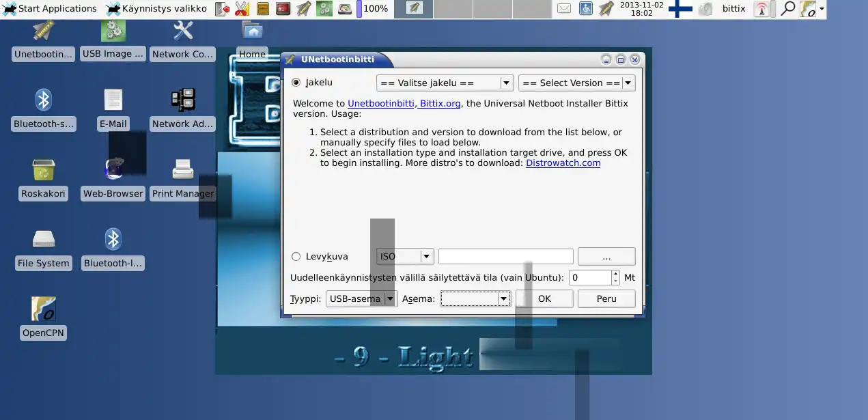The width and height of the screenshot is (868, 420).
Task: Click the accessibility tray icon
Action: (585, 9)
